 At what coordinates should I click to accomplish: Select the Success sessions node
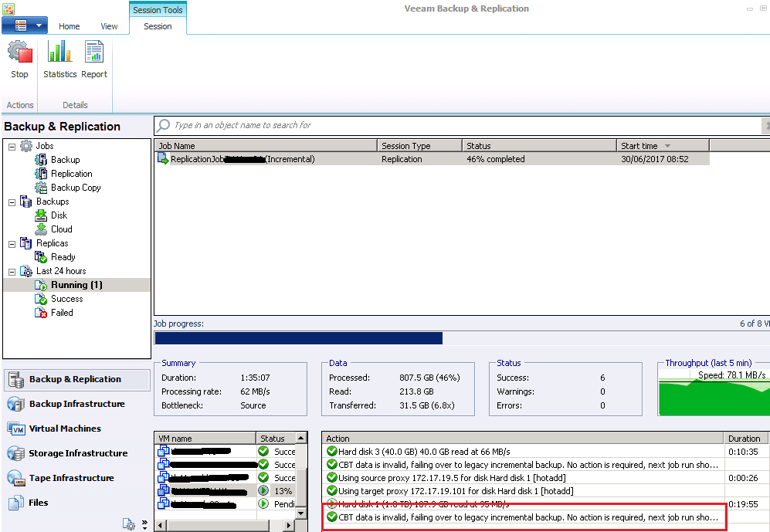66,299
